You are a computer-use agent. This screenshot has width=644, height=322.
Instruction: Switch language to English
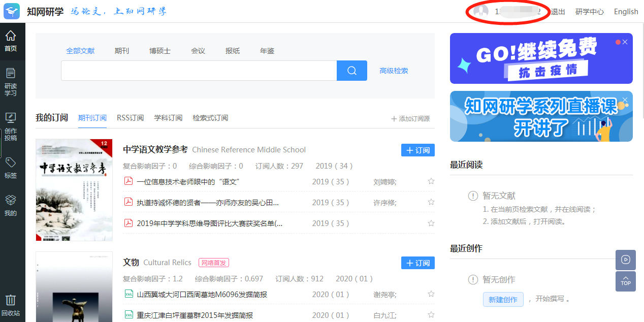pyautogui.click(x=626, y=12)
